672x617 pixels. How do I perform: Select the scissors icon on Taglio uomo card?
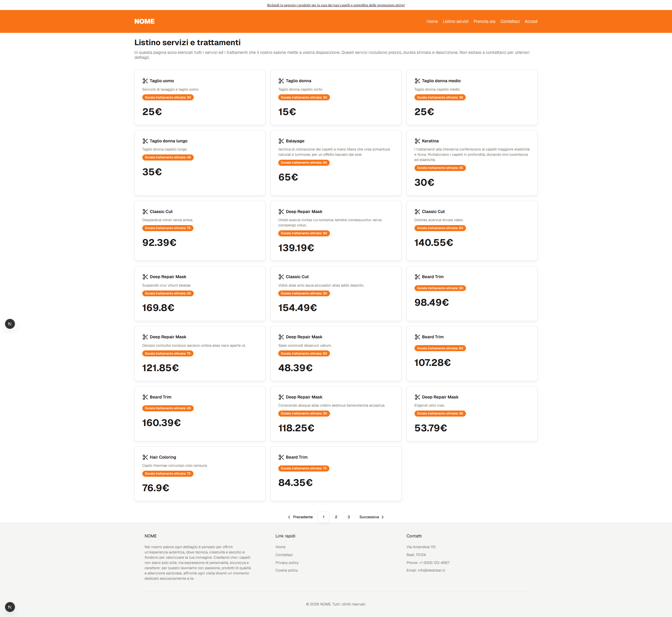pyautogui.click(x=145, y=80)
